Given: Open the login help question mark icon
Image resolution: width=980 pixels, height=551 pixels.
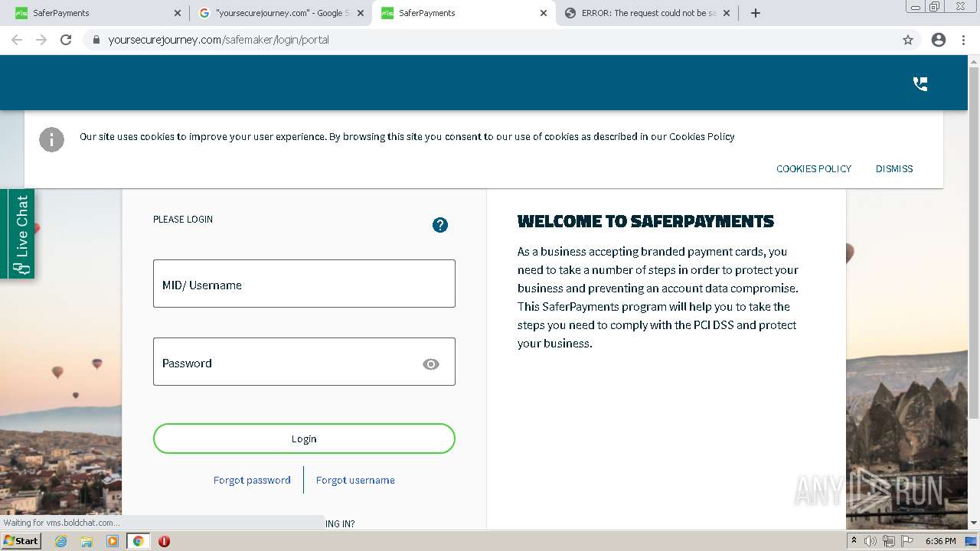Looking at the screenshot, I should point(440,225).
